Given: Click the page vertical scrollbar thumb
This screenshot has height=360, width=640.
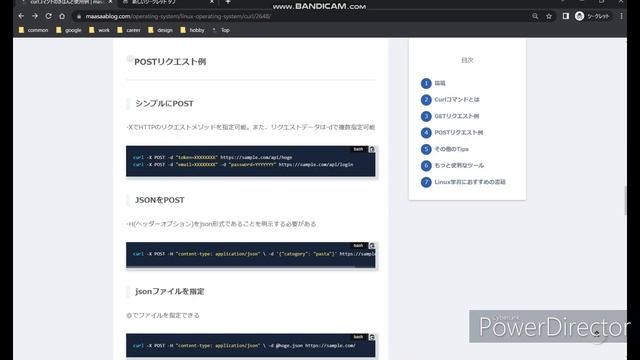Looking at the screenshot, I should point(625,200).
